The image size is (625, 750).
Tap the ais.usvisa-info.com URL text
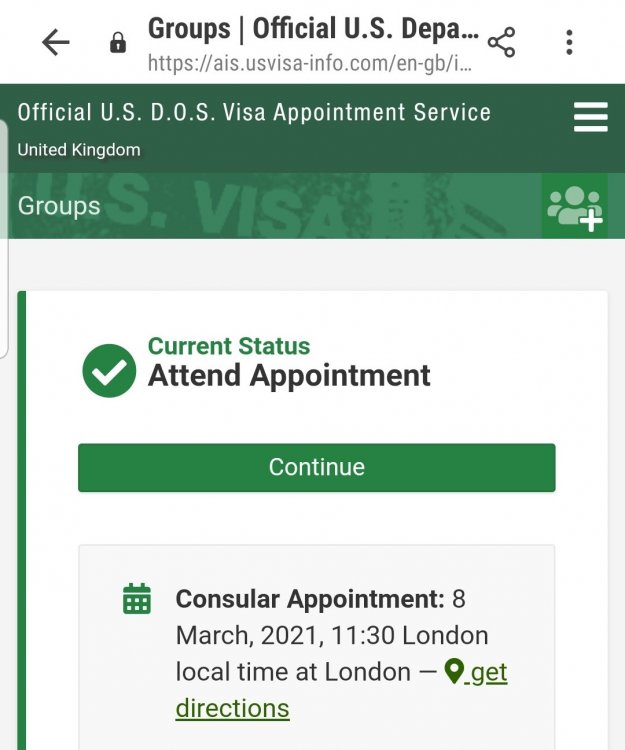pos(309,62)
